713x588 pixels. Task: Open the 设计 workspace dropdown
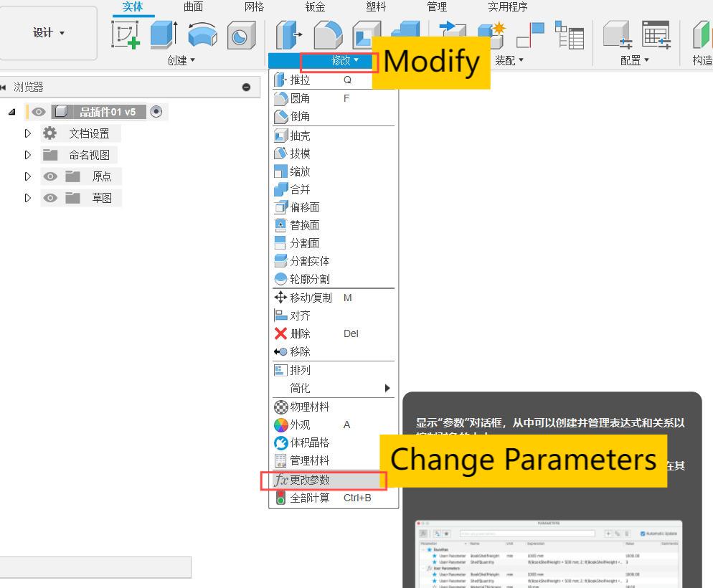(x=48, y=33)
